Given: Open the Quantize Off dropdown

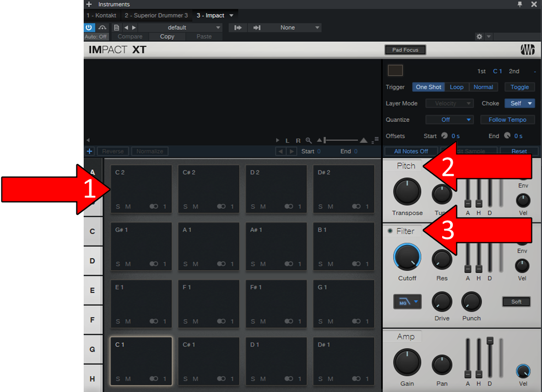Looking at the screenshot, I should (449, 119).
